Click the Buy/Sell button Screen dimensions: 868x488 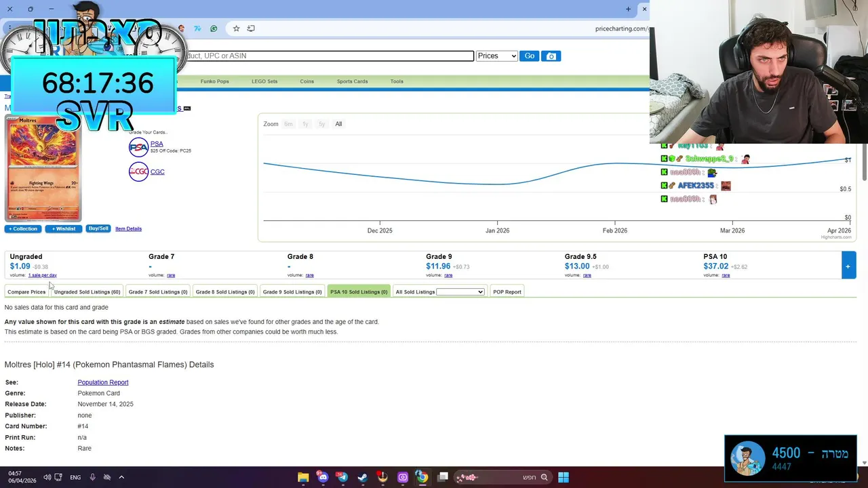98,229
